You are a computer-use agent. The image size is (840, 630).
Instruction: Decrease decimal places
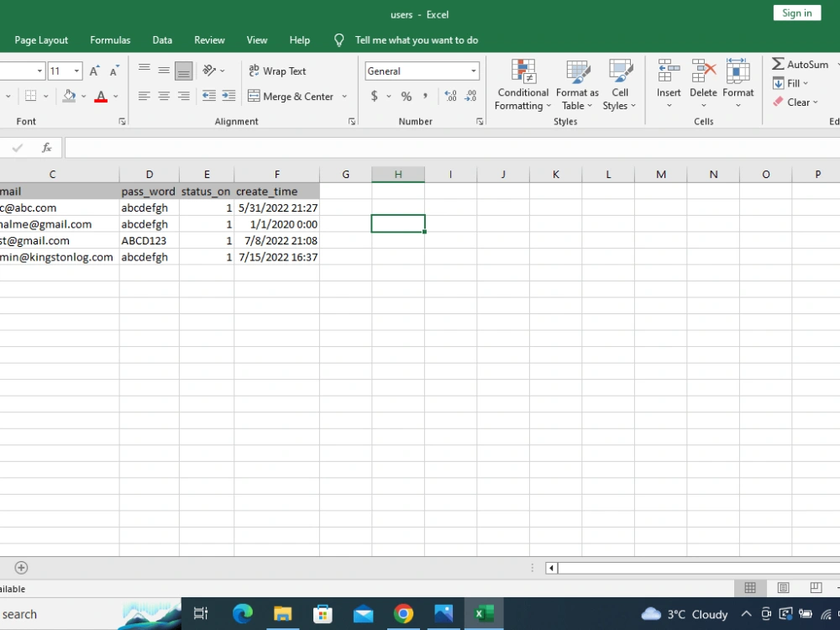[x=471, y=97]
